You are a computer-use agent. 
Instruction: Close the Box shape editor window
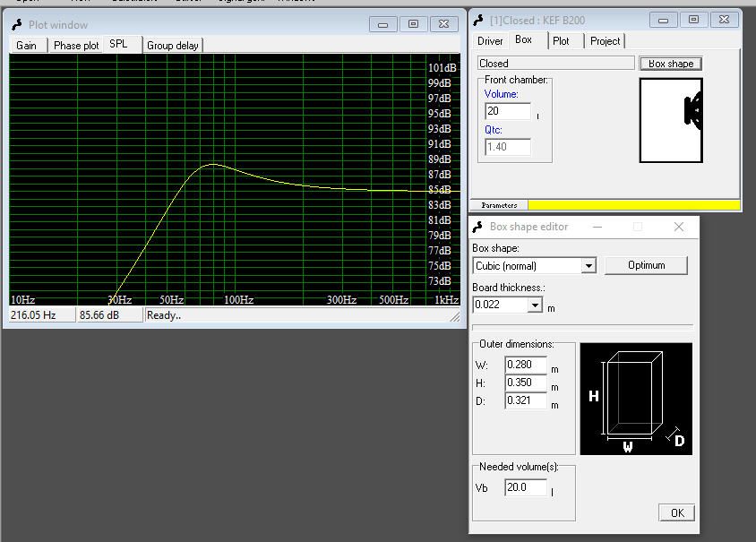tap(678, 227)
